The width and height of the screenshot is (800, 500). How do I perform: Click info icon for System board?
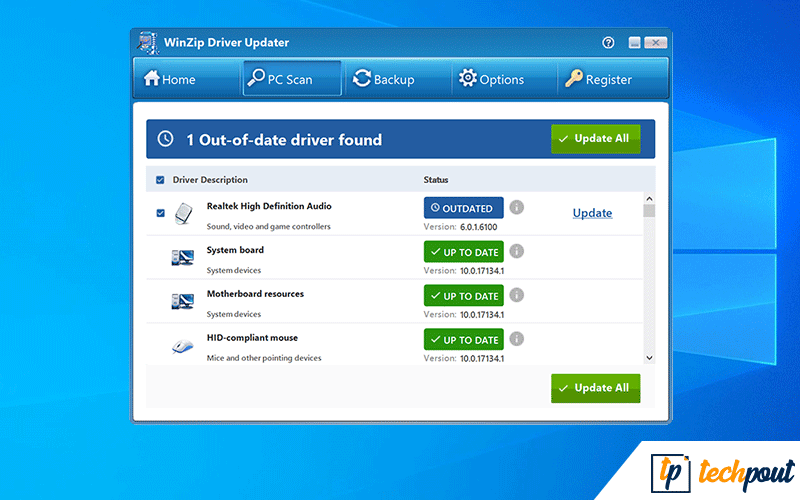point(516,251)
